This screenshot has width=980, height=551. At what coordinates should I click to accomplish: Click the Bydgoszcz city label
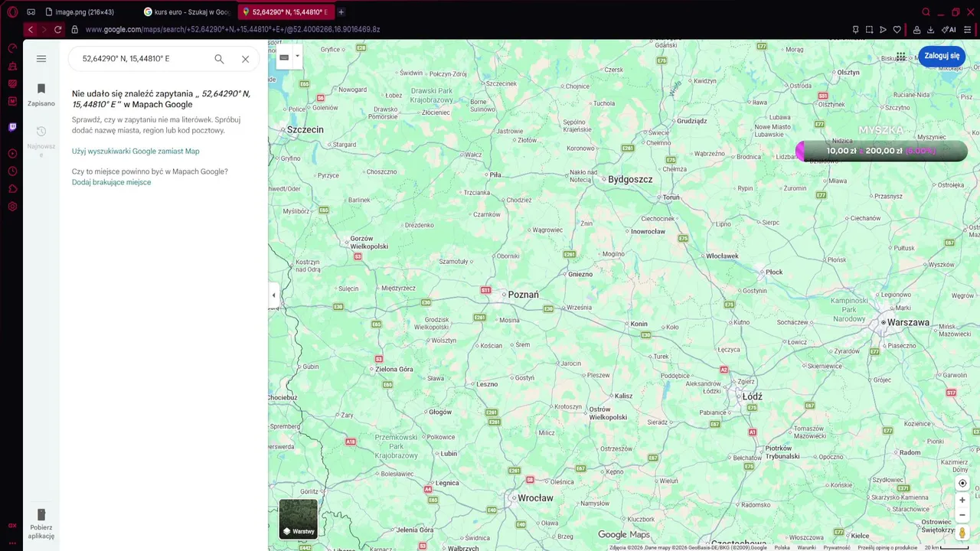[x=630, y=179]
